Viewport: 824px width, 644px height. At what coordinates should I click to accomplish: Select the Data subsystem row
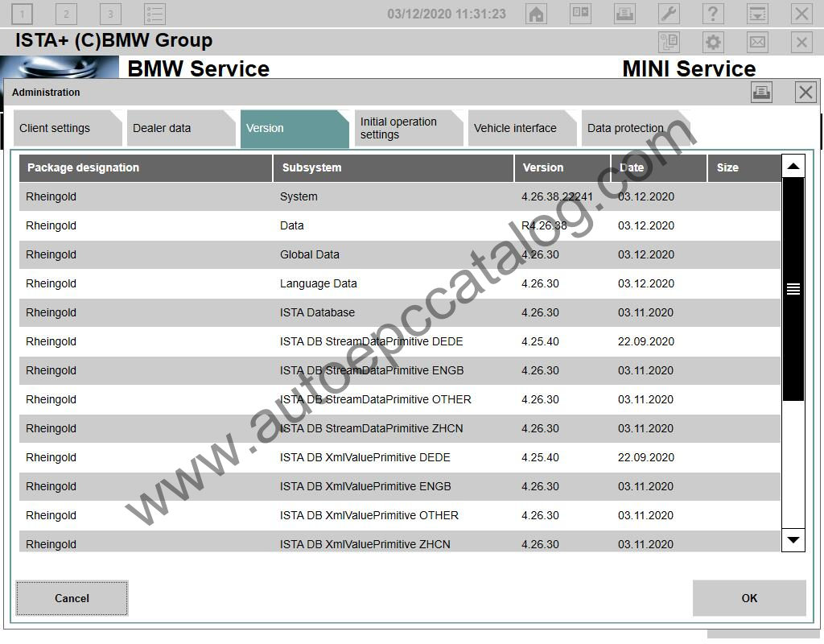tap(400, 225)
